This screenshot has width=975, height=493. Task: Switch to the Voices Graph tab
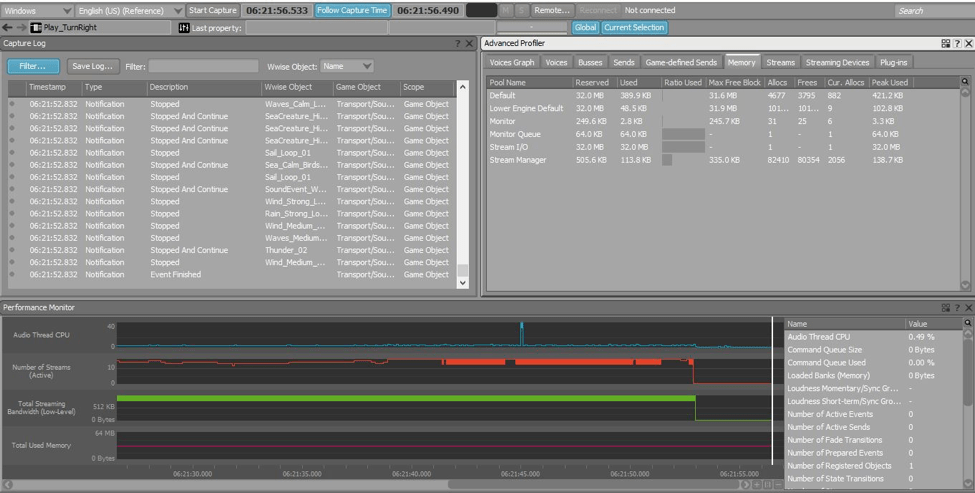pyautogui.click(x=512, y=62)
